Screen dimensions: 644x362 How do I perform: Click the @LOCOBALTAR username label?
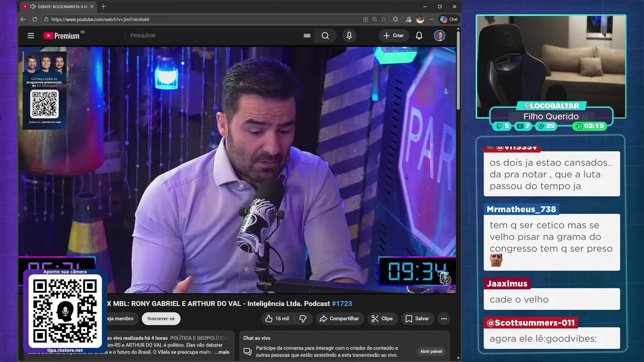click(551, 106)
